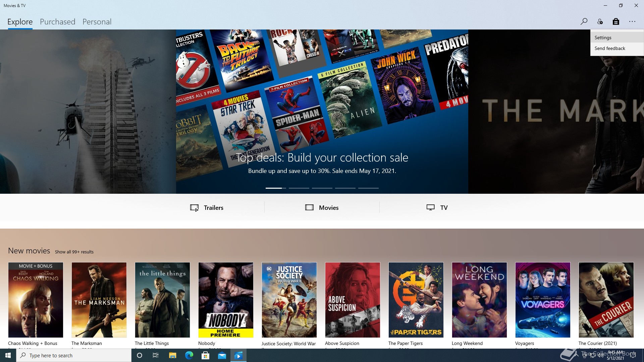
Task: Launch Microsoft Edge from taskbar
Action: 189,355
